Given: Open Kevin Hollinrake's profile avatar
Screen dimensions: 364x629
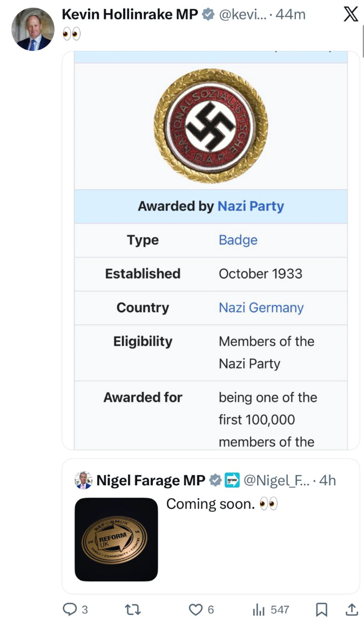Looking at the screenshot, I should tap(33, 29).
